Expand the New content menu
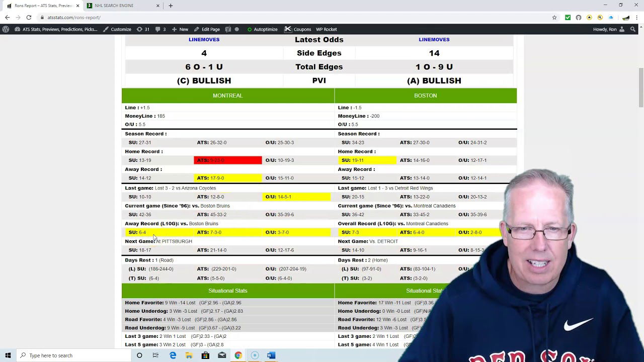 [180, 29]
